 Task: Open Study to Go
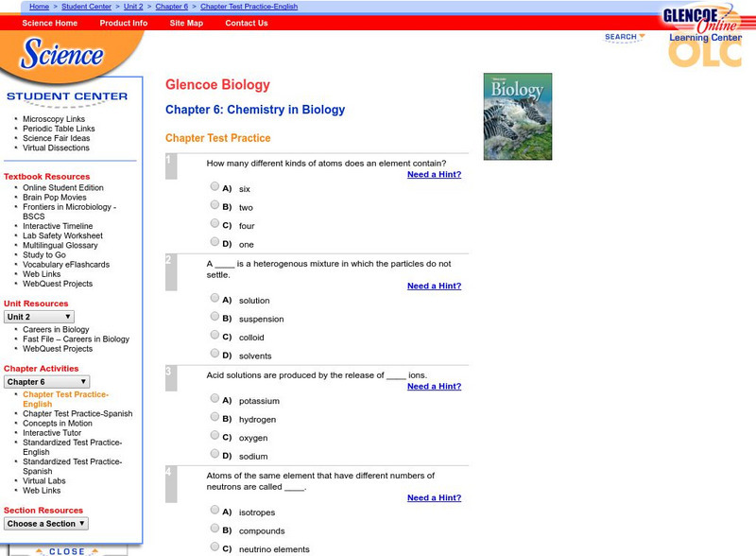44,255
